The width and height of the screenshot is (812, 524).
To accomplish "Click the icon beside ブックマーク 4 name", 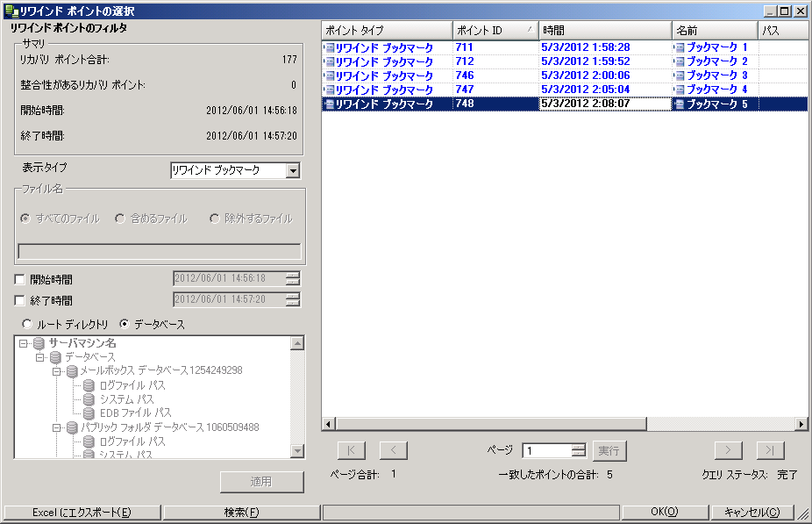I will tap(680, 90).
